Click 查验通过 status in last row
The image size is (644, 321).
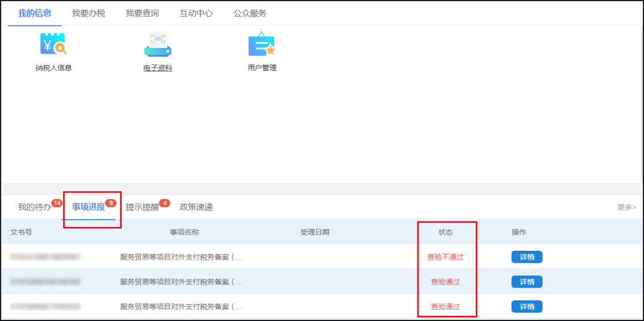pos(445,306)
